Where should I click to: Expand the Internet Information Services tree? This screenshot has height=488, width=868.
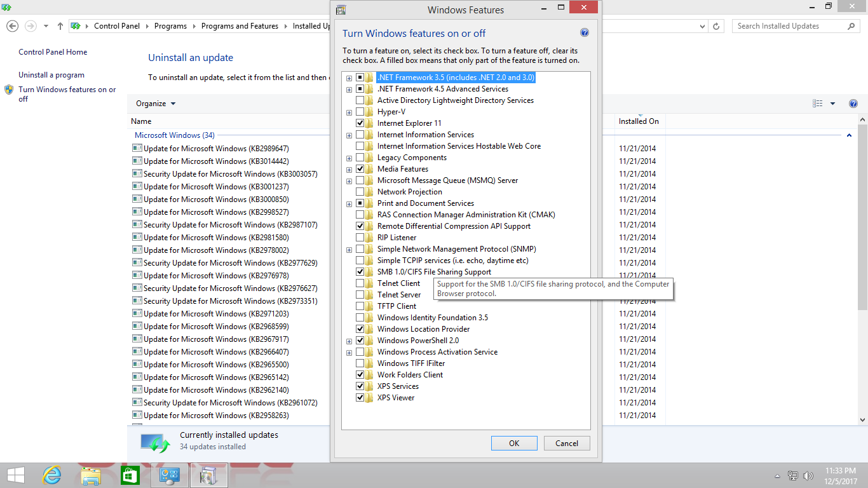pyautogui.click(x=349, y=135)
